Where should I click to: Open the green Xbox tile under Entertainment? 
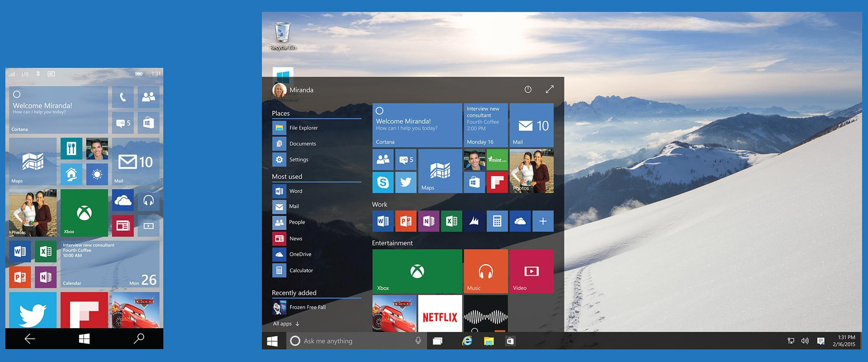417,271
